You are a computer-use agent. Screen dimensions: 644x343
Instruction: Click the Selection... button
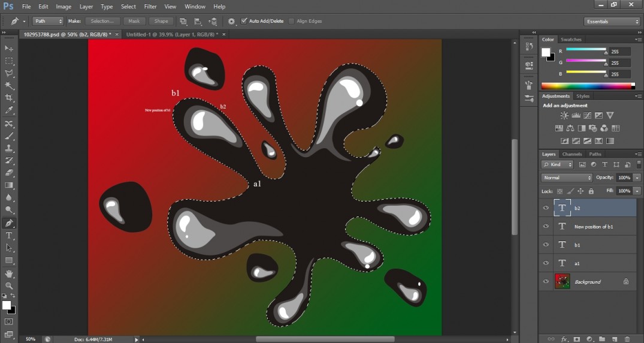(x=102, y=21)
